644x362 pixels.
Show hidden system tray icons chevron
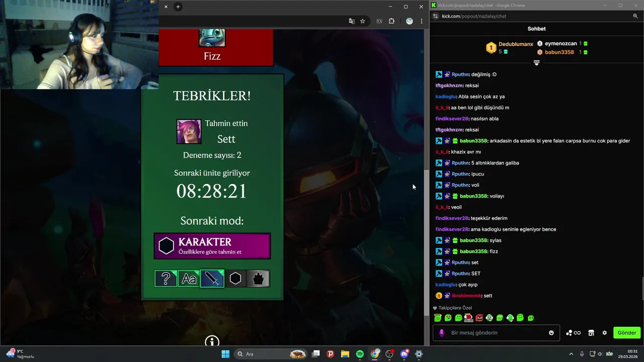tap(571, 354)
